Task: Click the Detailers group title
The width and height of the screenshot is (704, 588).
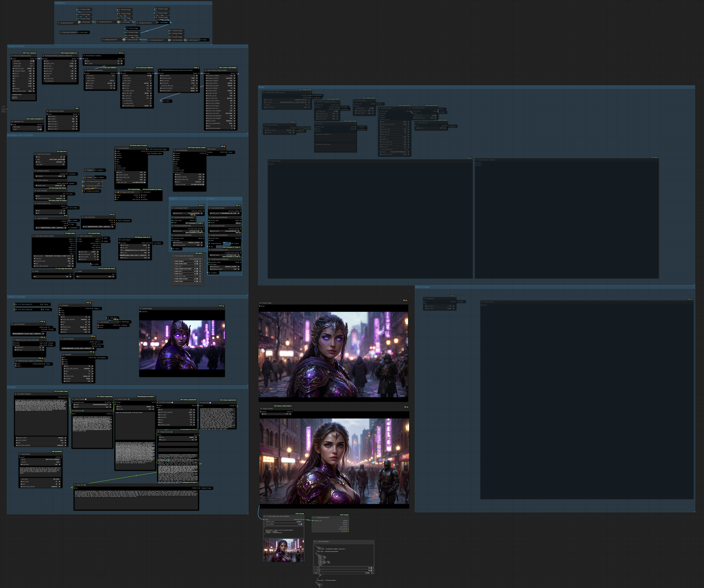Action: [60, 3]
